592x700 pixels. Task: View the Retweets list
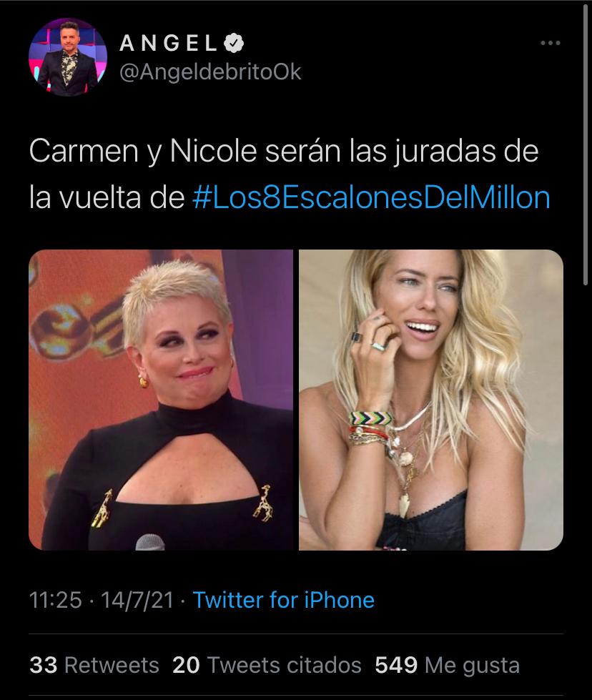click(94, 665)
